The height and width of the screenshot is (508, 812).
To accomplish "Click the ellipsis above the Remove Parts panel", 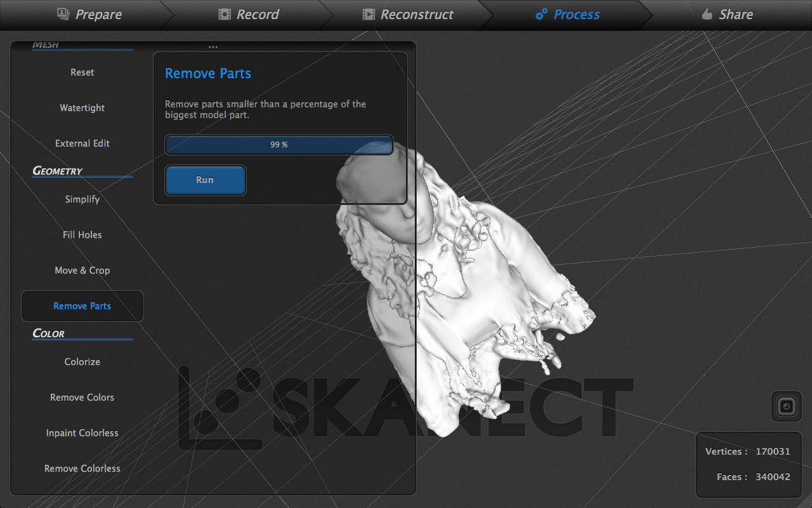I will (x=213, y=45).
